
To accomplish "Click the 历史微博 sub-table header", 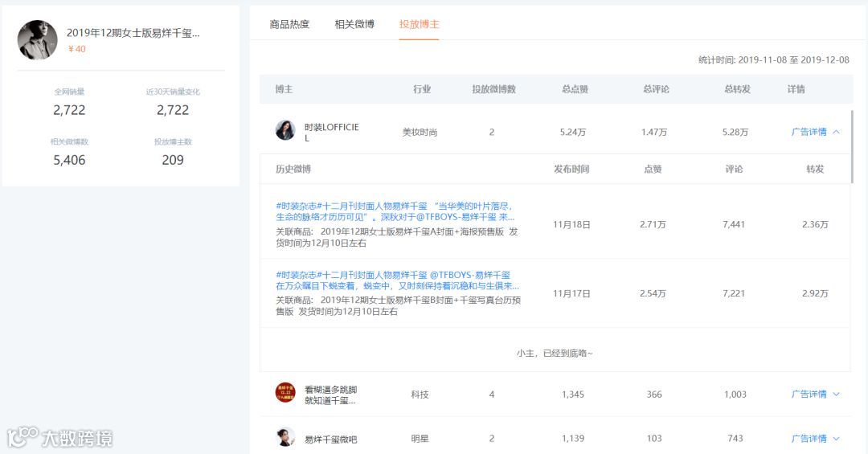I will pyautogui.click(x=293, y=169).
